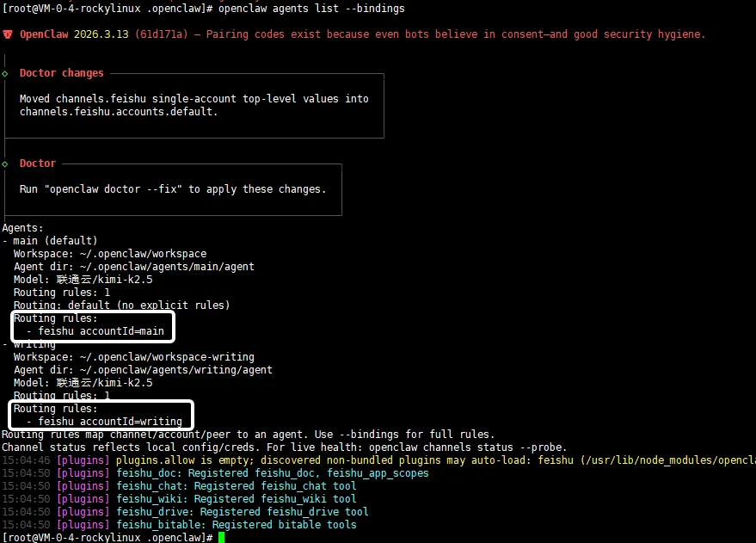
Task: Click the 'Channel status reflects local config/creds' line
Action: point(285,447)
